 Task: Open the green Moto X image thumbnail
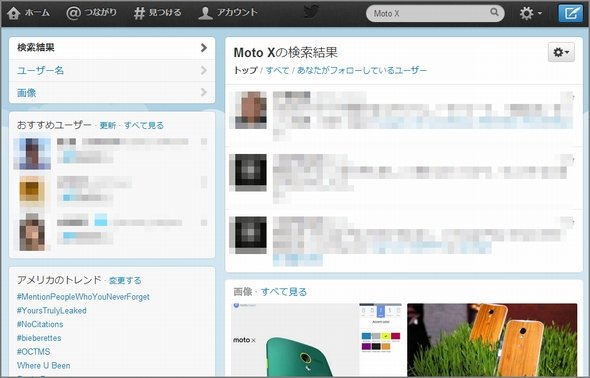316,340
